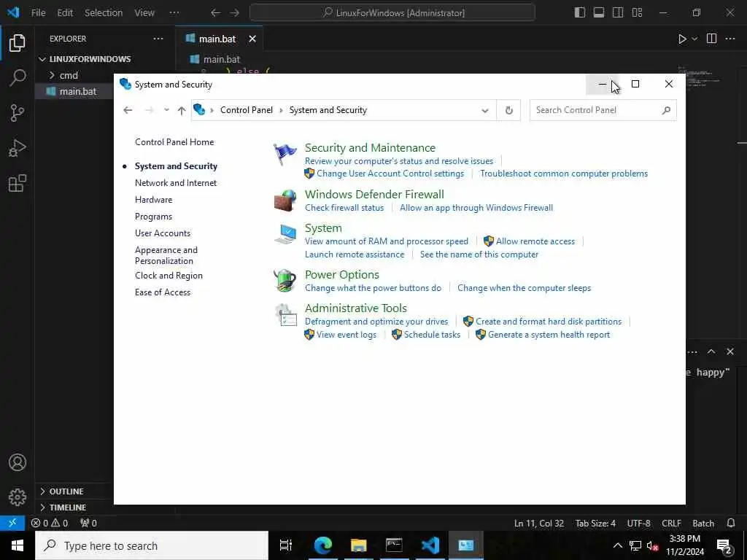The image size is (747, 560).
Task: Open the Action Center notifications icon
Action: click(x=724, y=545)
